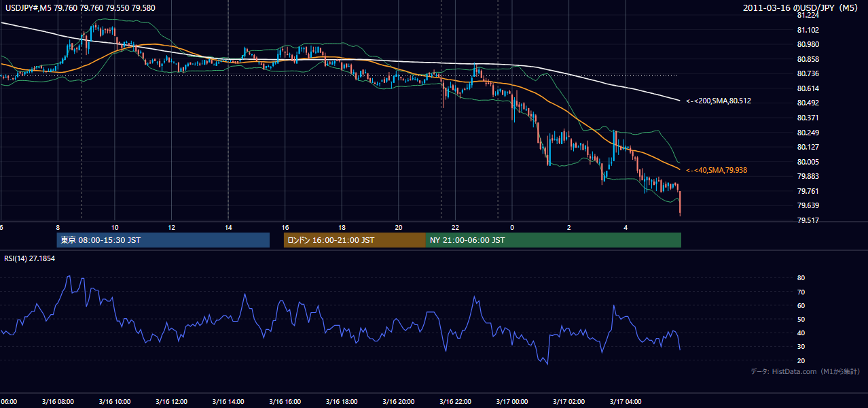Click RSI scale level 30
The height and width of the screenshot is (408, 868).
801,346
